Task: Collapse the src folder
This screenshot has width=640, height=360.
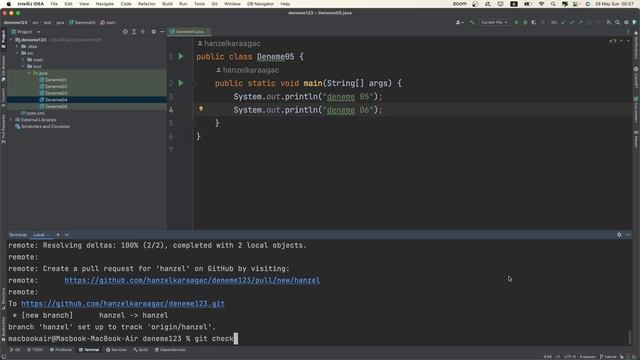Action: [17, 53]
